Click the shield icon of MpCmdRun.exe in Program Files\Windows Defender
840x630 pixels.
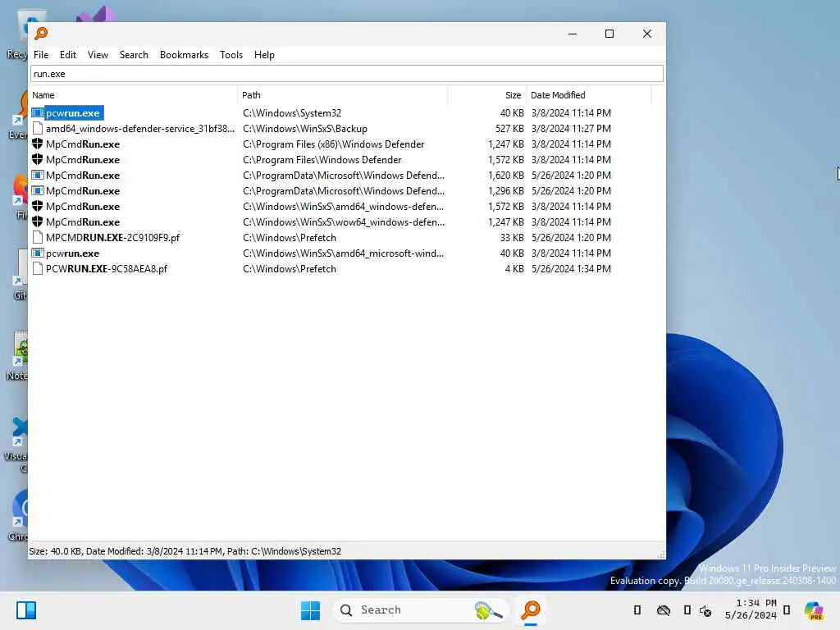tap(38, 160)
